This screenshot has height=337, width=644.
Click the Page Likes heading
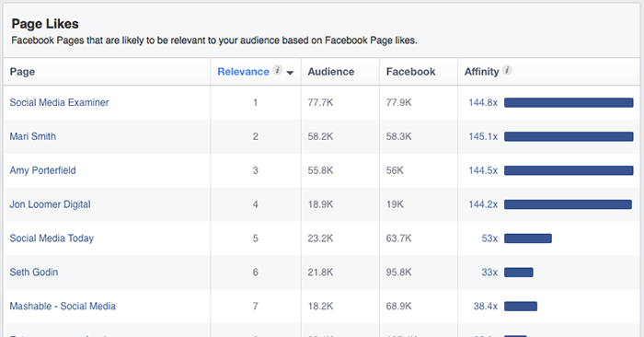point(45,24)
